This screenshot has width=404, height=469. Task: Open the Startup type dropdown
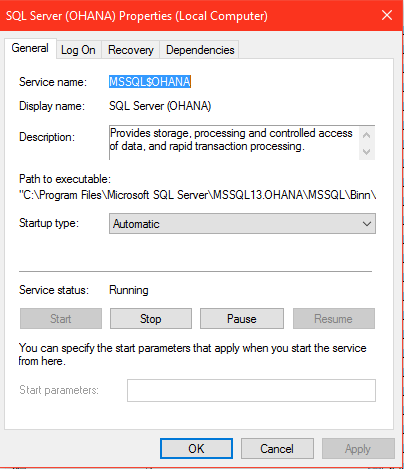click(x=242, y=224)
